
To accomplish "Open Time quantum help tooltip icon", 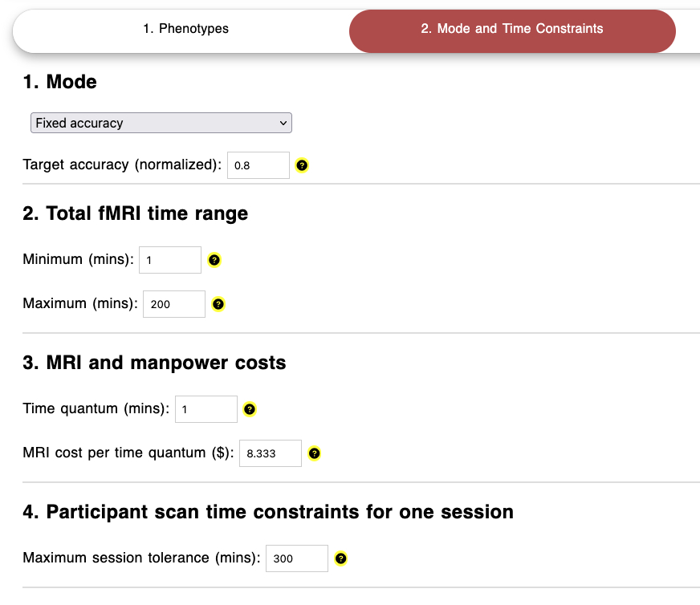I will [x=250, y=409].
